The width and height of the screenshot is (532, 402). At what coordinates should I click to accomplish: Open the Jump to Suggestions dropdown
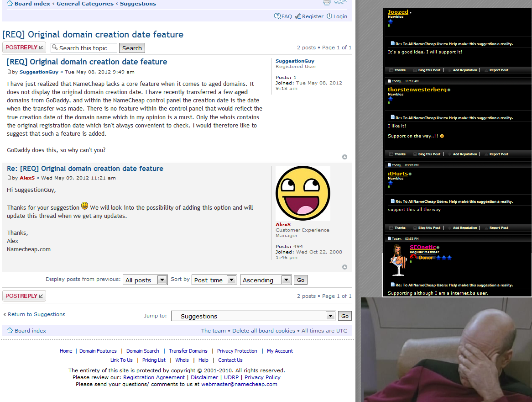coord(253,316)
